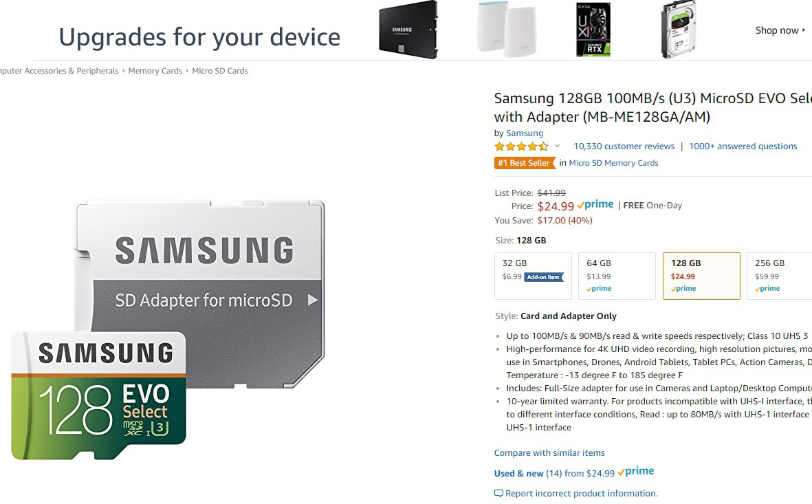Click the EVGA RTX graphics card image
This screenshot has height=504, width=812.
click(593, 30)
